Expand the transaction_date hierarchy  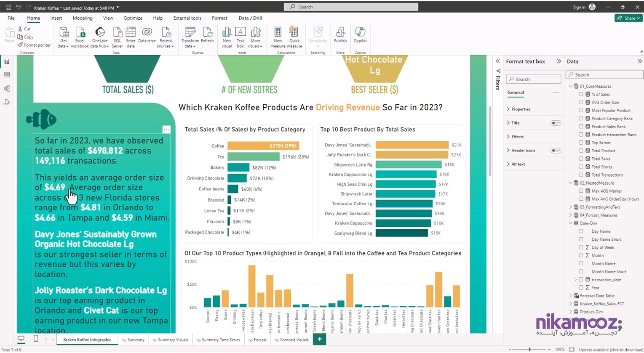pos(575,279)
